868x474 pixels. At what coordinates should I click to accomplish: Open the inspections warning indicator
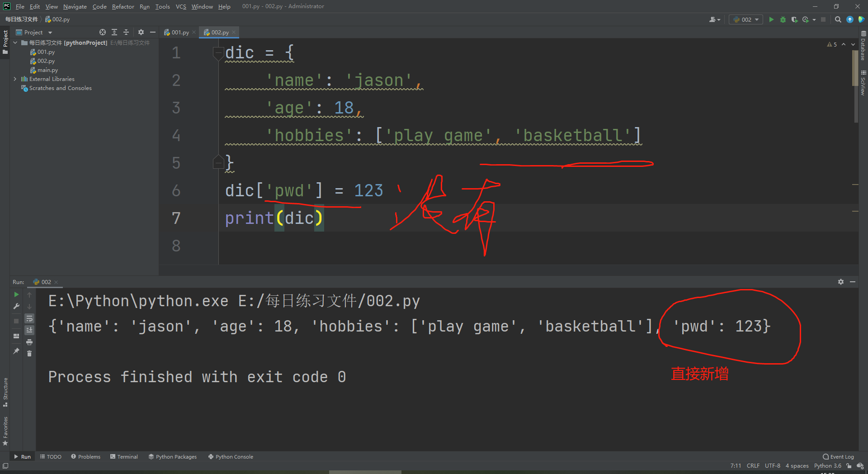(832, 44)
